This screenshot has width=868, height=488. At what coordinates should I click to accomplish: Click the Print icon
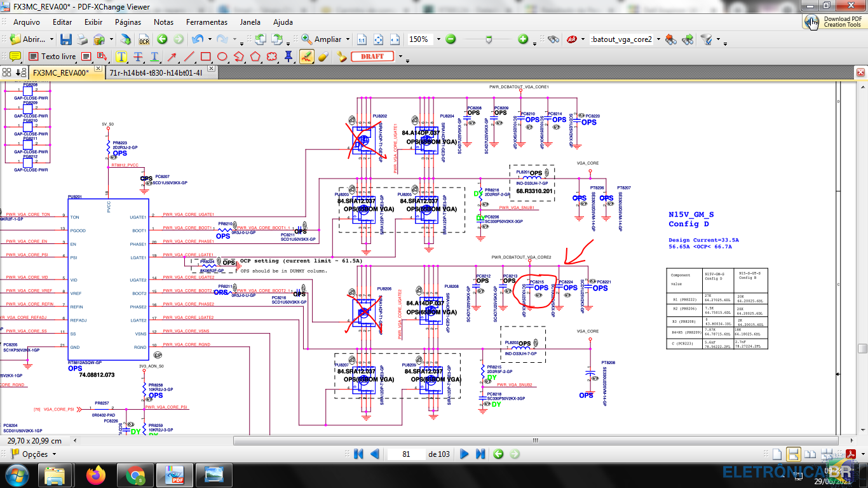click(83, 39)
